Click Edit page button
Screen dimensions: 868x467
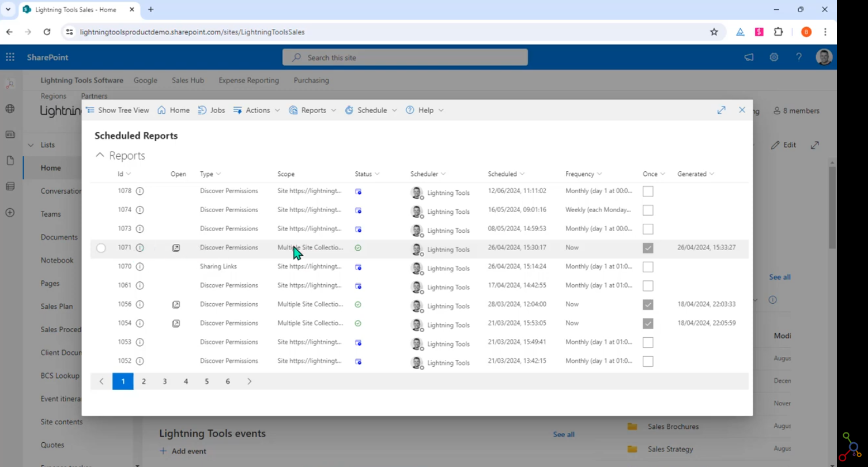pos(784,145)
